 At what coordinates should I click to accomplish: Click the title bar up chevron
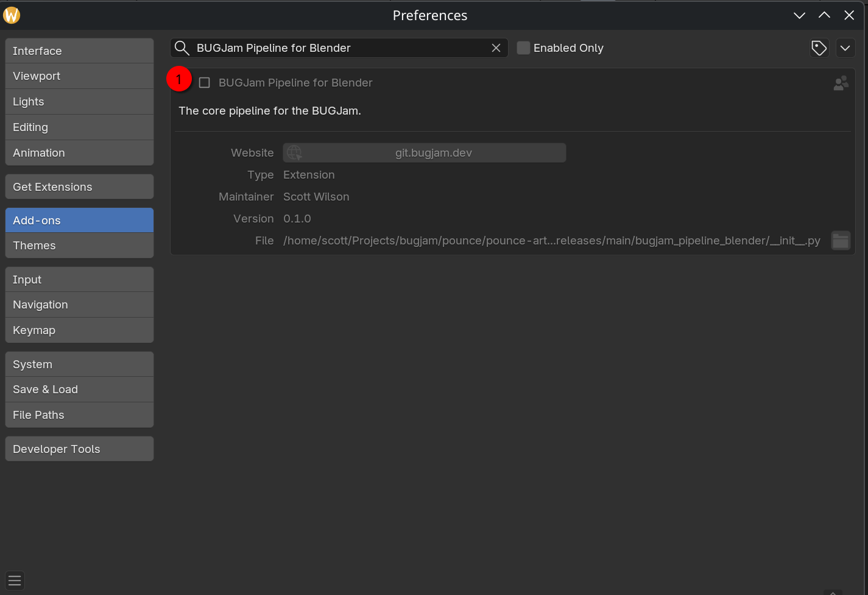824,15
